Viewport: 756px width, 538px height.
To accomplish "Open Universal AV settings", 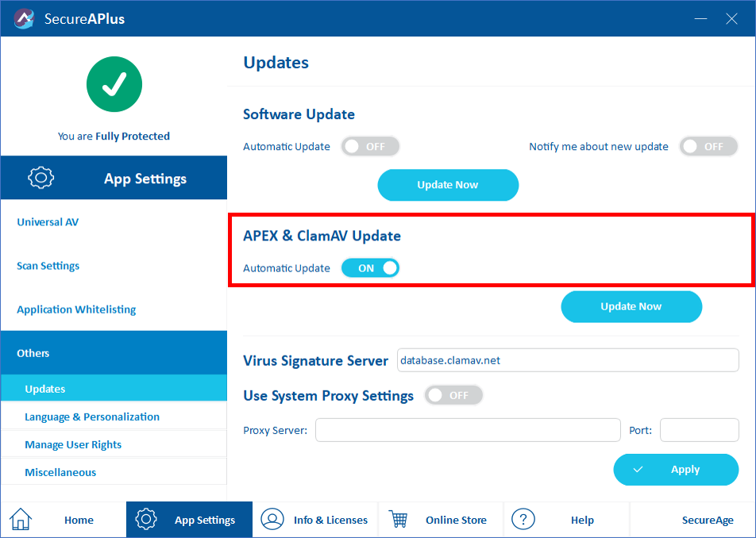I will (48, 222).
